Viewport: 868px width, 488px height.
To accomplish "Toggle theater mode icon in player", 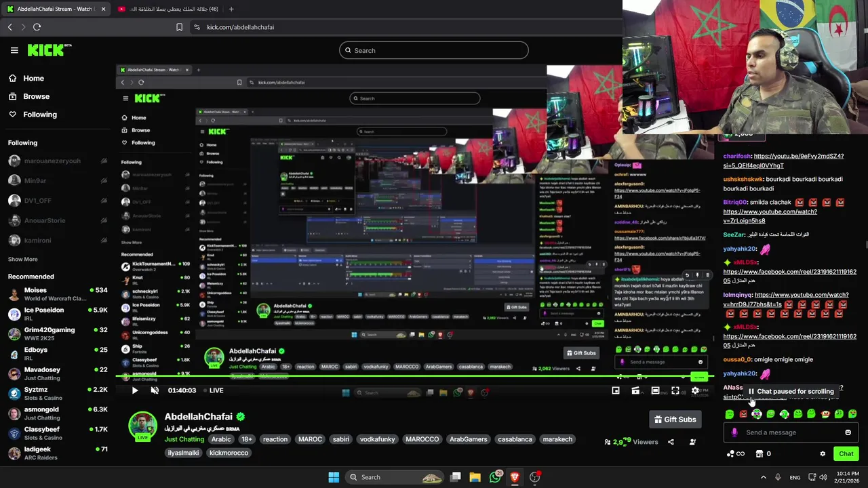I will pyautogui.click(x=655, y=390).
